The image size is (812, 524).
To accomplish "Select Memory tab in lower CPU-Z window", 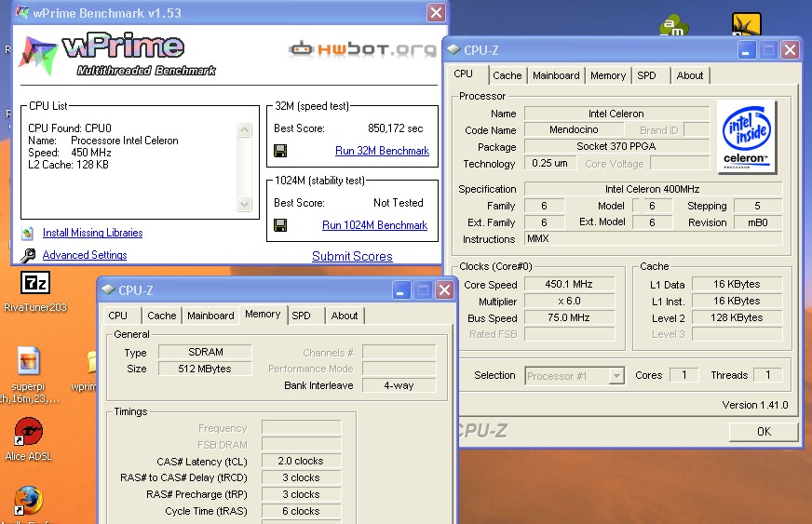I will [264, 314].
